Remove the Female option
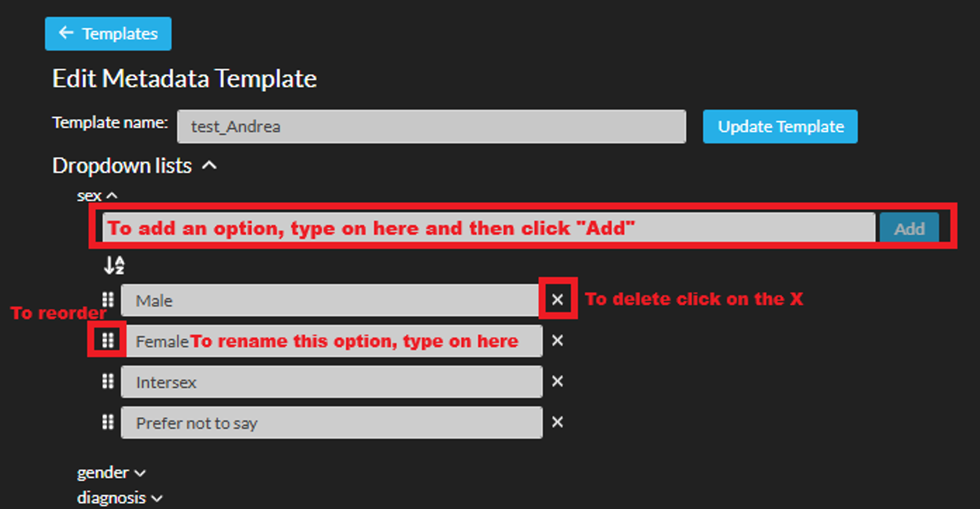The height and width of the screenshot is (509, 980). [x=557, y=341]
